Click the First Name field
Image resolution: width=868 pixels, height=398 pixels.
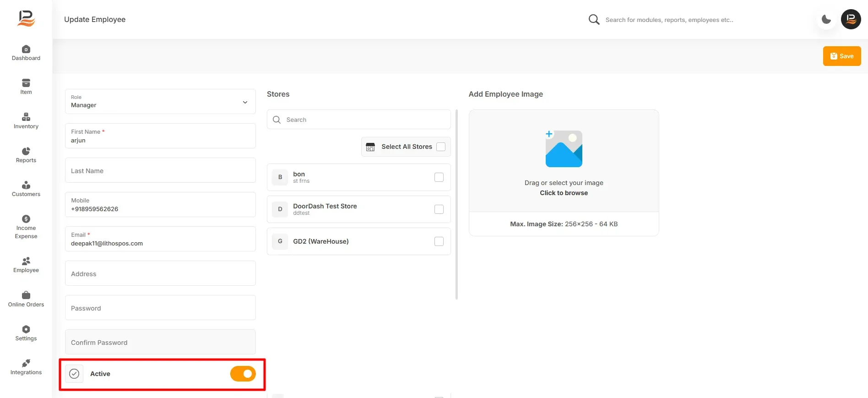pyautogui.click(x=160, y=136)
